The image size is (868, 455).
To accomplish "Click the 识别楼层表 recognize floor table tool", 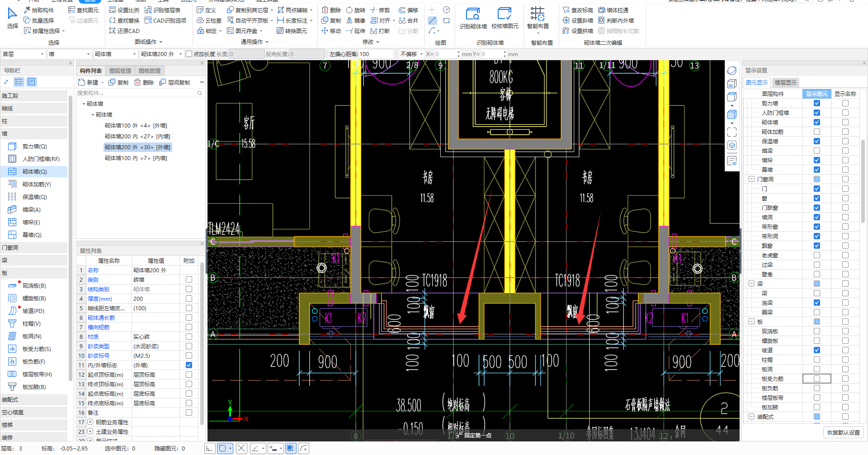I will (x=162, y=10).
